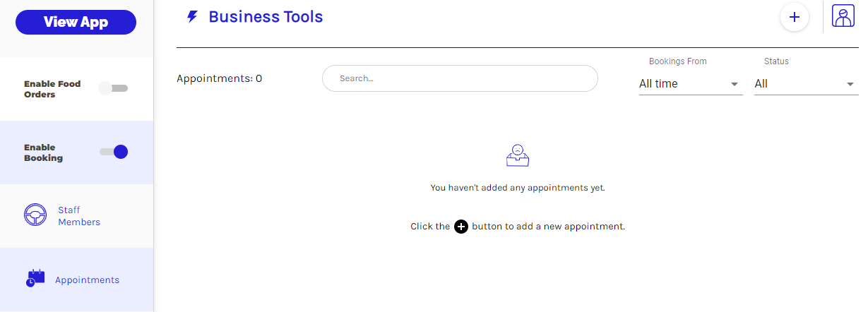868x312 pixels.
Task: Click the black plus icon in instructions
Action: pos(461,227)
